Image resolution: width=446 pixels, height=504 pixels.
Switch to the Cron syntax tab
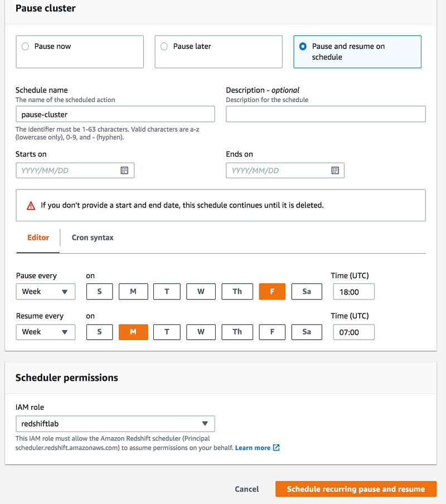pos(93,238)
